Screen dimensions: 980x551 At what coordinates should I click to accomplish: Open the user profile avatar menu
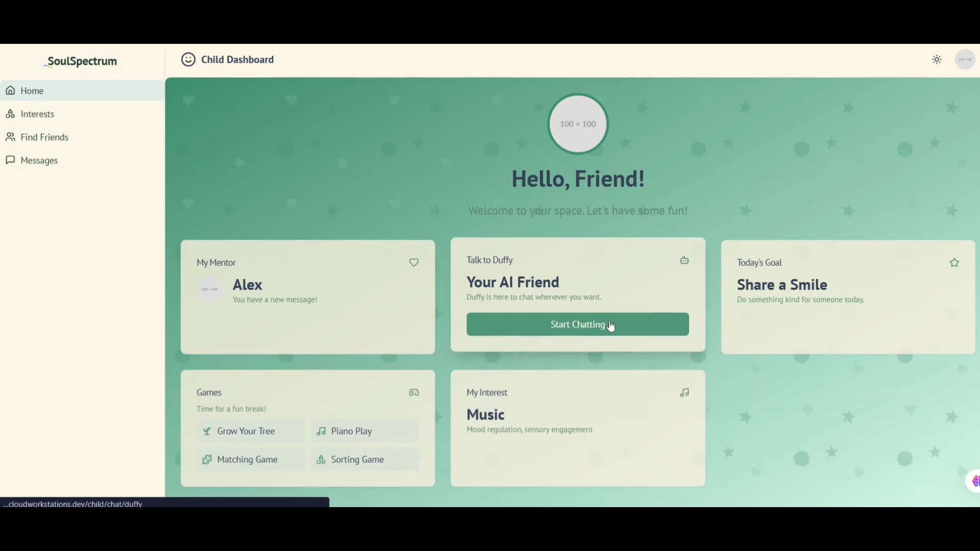[x=965, y=60]
